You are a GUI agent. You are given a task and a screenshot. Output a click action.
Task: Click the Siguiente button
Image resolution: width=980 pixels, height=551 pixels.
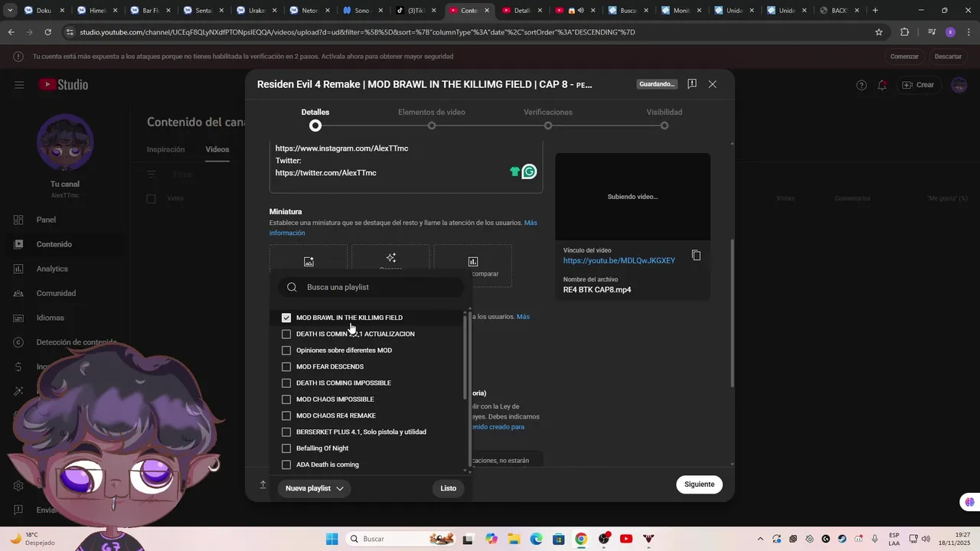[699, 484]
